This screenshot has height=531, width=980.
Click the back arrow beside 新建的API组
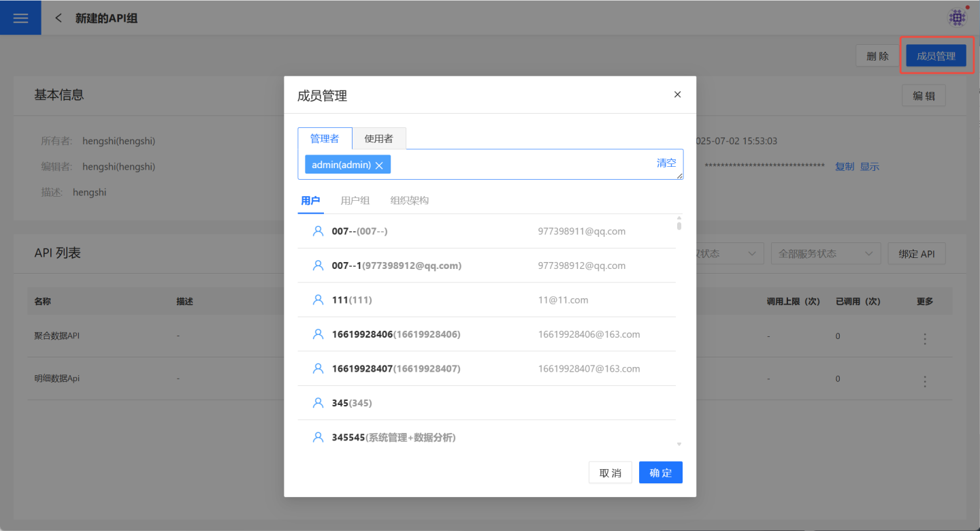click(x=59, y=18)
